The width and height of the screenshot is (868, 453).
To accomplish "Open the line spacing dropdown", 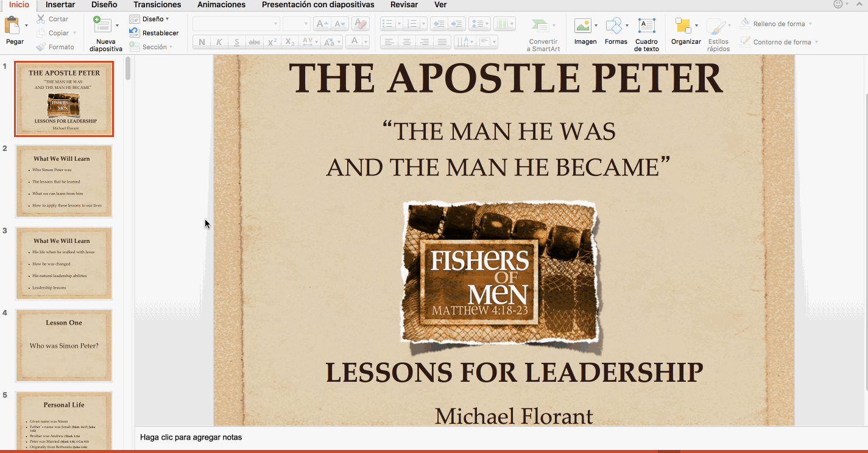I will click(480, 24).
